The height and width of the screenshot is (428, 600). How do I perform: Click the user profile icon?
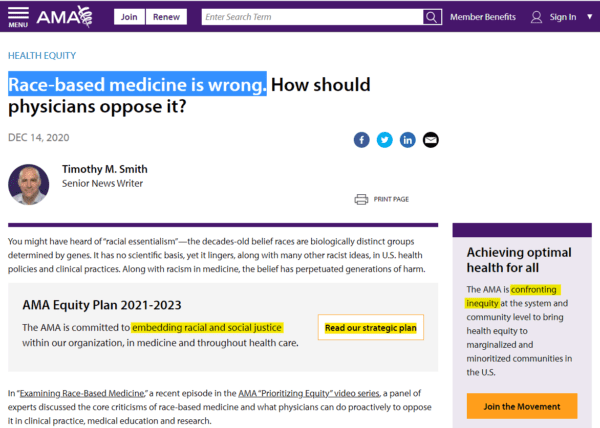tap(536, 17)
